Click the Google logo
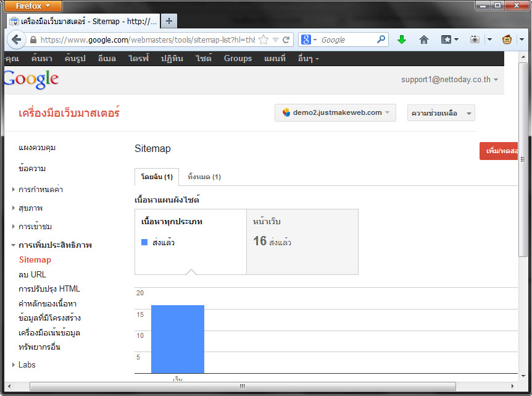Image resolution: width=532 pixels, height=396 pixels. pyautogui.click(x=31, y=80)
